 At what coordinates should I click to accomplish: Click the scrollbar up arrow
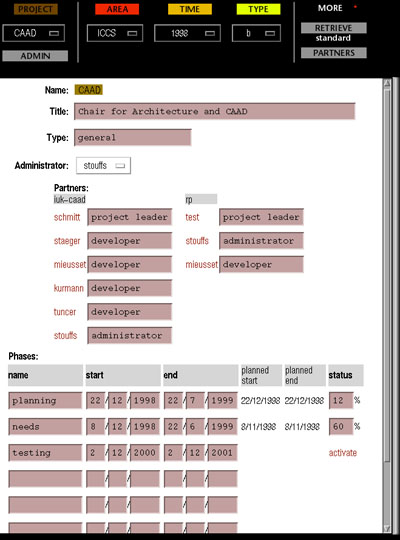387,84
